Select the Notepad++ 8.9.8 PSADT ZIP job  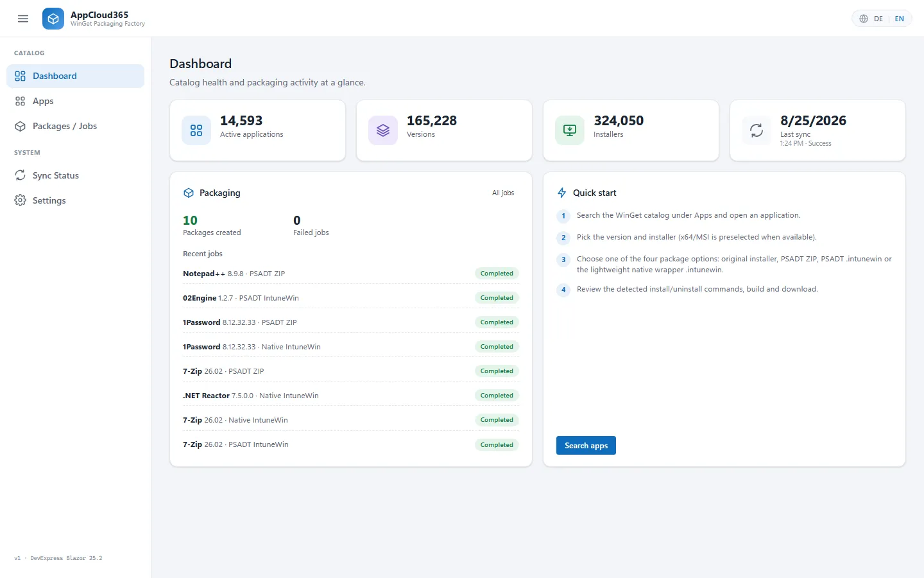[x=351, y=274]
